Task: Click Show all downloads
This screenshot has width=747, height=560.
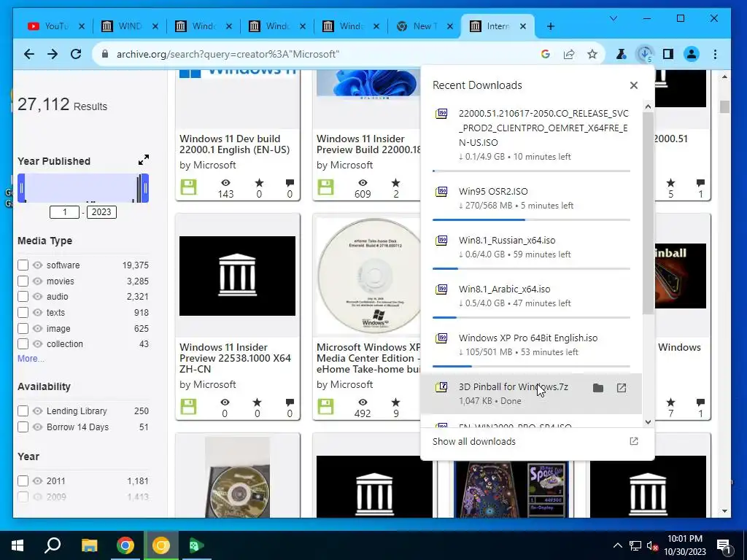Action: (474, 441)
